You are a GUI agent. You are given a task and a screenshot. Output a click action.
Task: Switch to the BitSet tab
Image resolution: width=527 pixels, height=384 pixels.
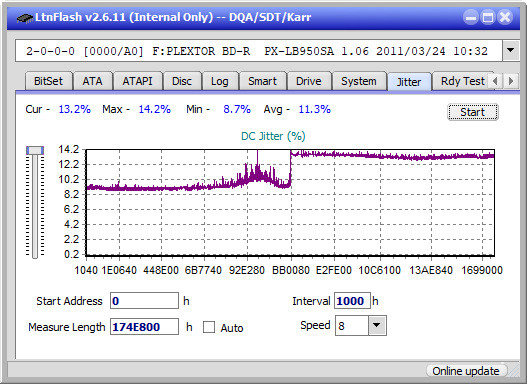point(48,81)
